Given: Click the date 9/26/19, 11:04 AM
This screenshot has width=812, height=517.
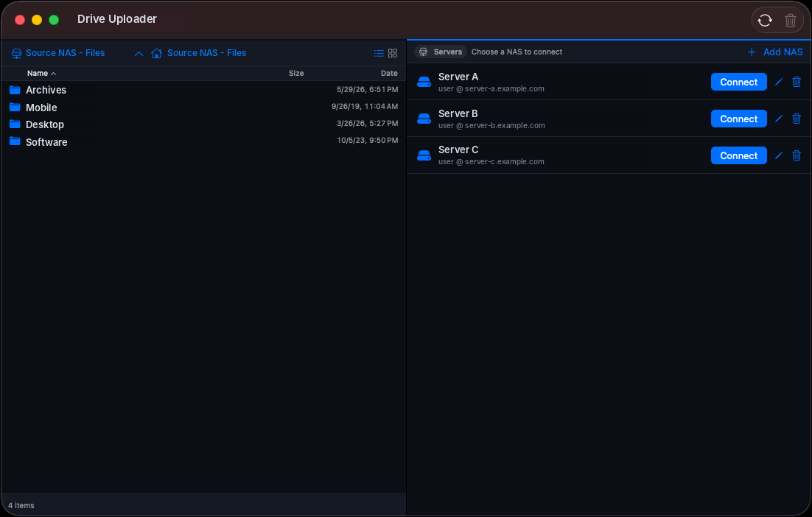Looking at the screenshot, I should pyautogui.click(x=365, y=107).
